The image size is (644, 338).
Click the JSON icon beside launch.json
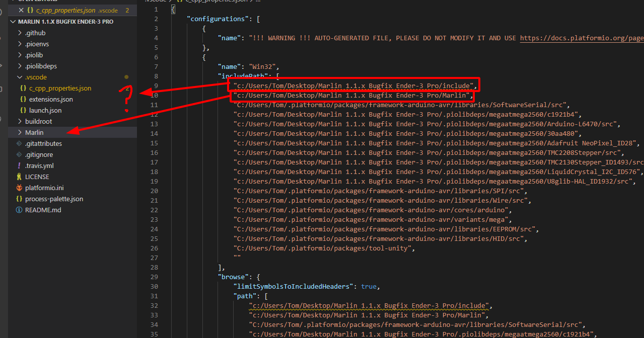tap(23, 110)
